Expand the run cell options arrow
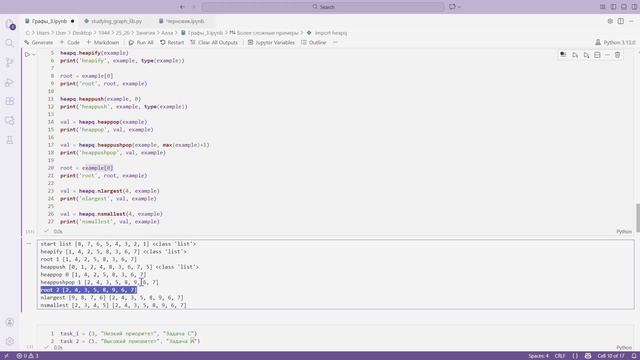This screenshot has width=640, height=360. [34, 54]
